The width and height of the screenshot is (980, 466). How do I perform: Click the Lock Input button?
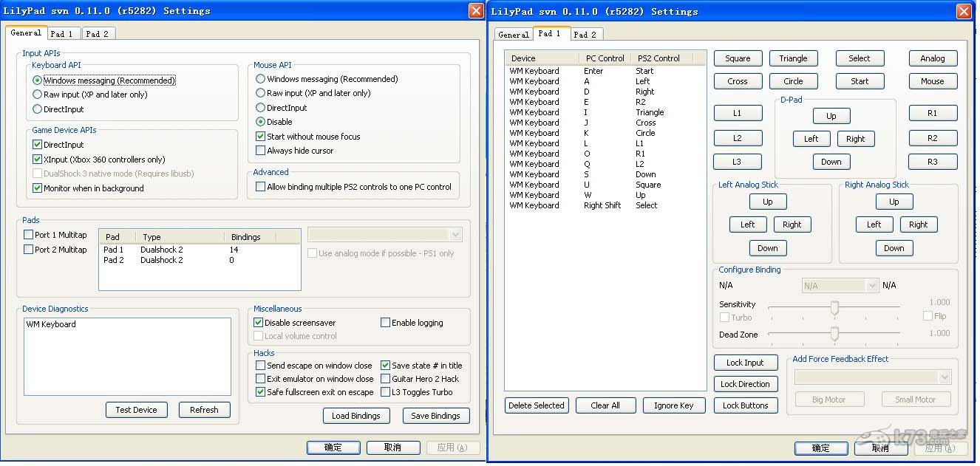(745, 363)
